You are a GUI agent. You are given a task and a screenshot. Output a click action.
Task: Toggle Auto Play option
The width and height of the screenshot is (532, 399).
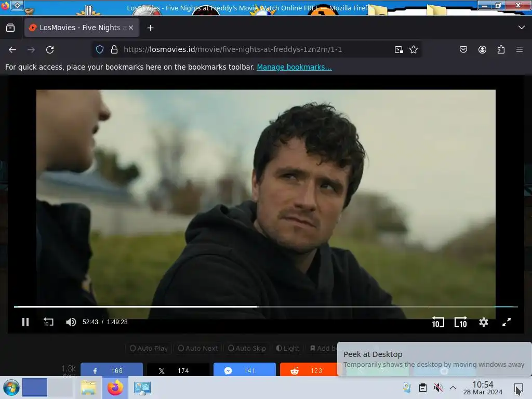point(149,348)
